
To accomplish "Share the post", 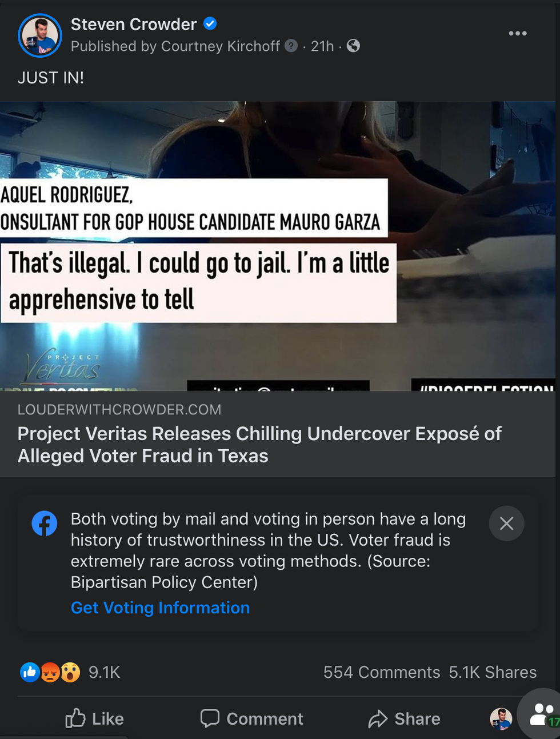I will (x=404, y=718).
